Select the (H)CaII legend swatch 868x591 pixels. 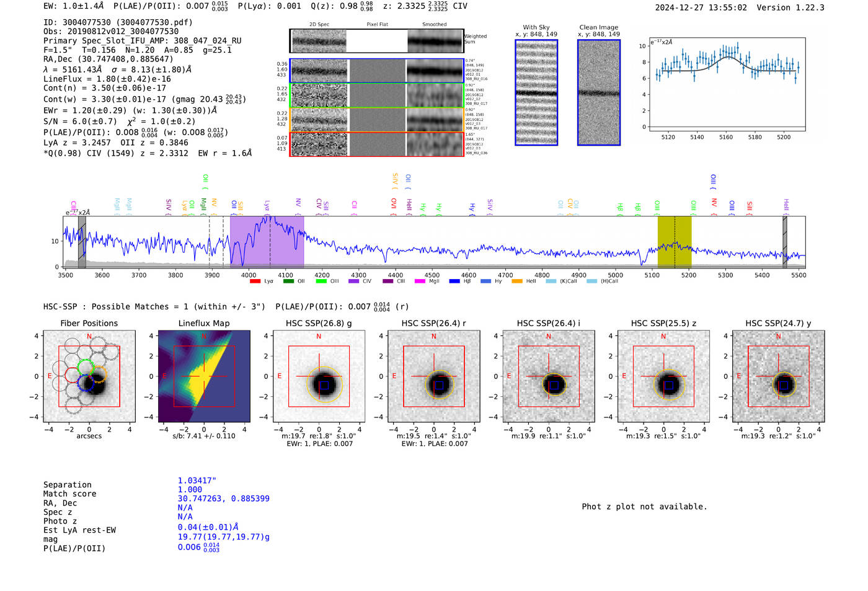coord(591,282)
